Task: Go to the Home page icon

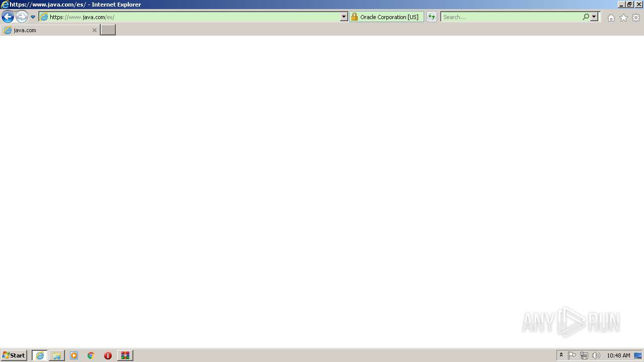Action: tap(611, 18)
